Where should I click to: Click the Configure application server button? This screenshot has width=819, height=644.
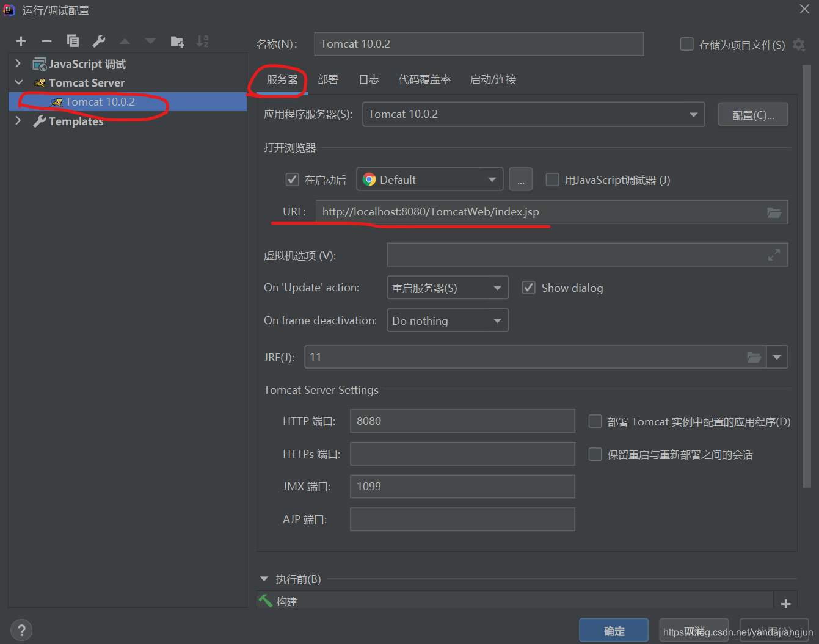pos(753,115)
